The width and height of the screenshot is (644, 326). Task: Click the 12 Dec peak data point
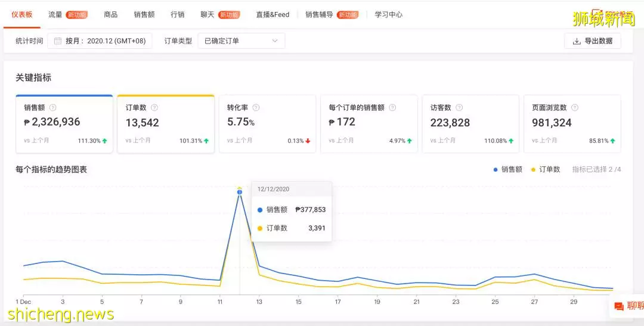[240, 192]
